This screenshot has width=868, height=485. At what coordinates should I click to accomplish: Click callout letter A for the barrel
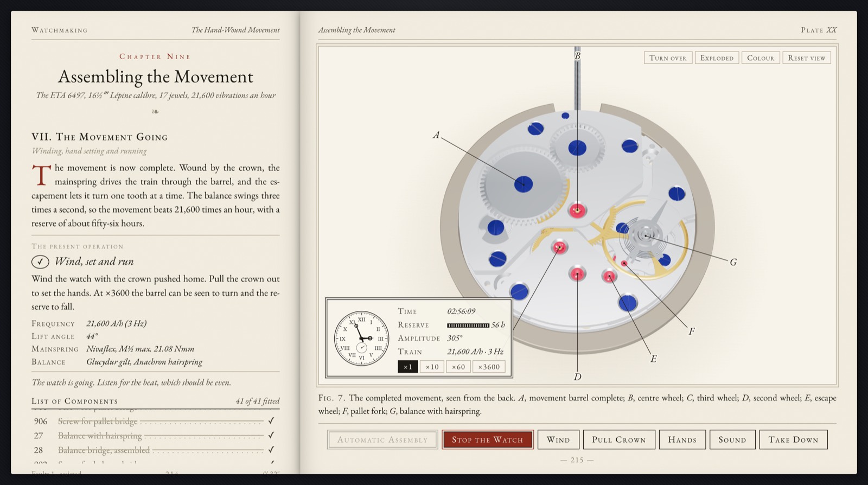click(x=436, y=135)
